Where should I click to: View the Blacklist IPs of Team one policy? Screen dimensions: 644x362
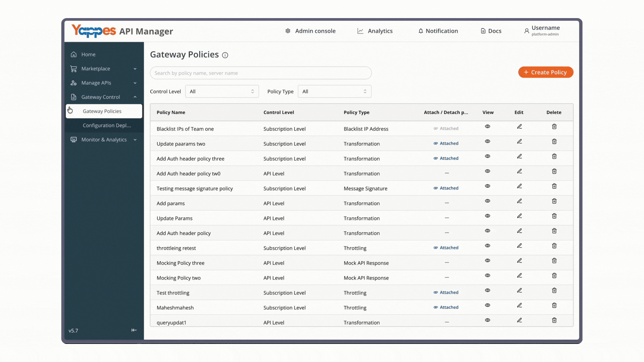click(487, 127)
